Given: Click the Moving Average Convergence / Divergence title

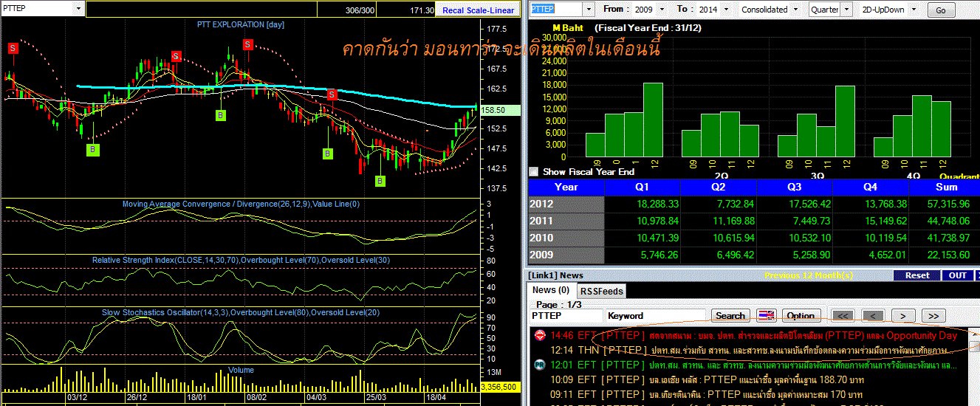Looking at the screenshot, I should pos(241,204).
